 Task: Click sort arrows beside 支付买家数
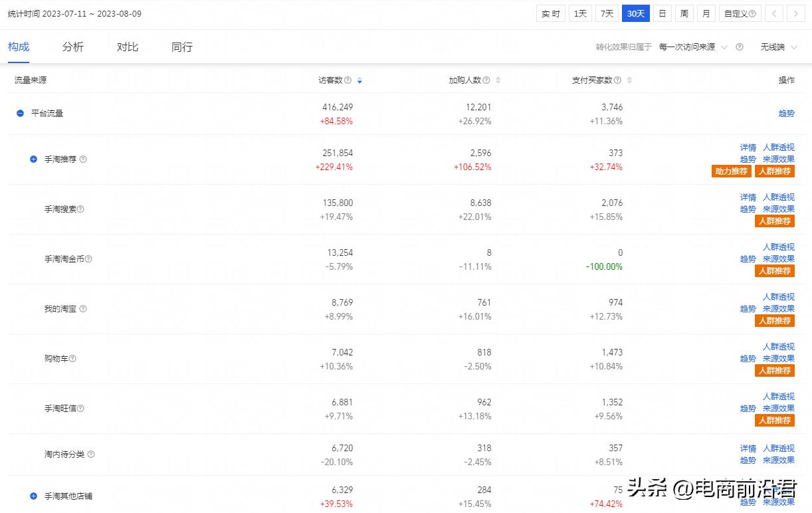tap(629, 80)
